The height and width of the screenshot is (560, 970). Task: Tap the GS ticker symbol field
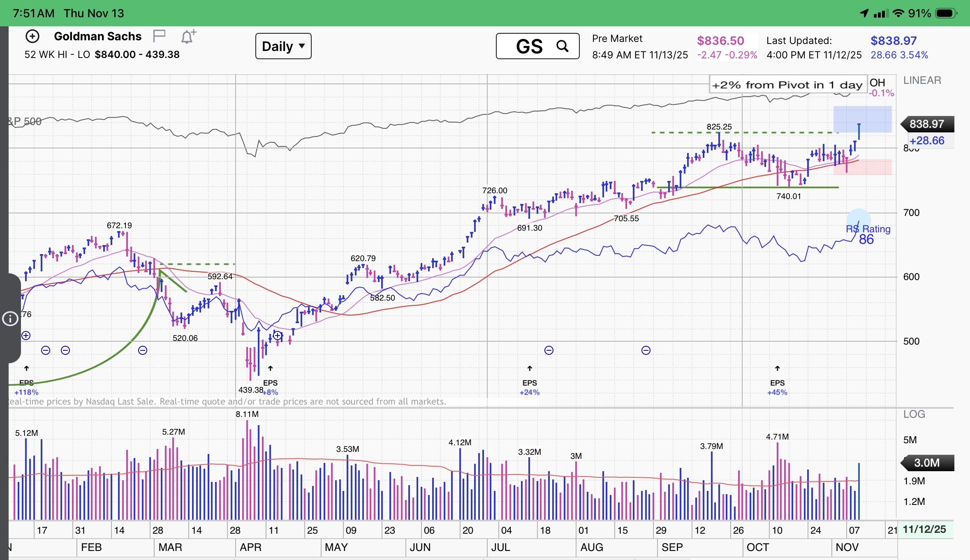pyautogui.click(x=529, y=46)
